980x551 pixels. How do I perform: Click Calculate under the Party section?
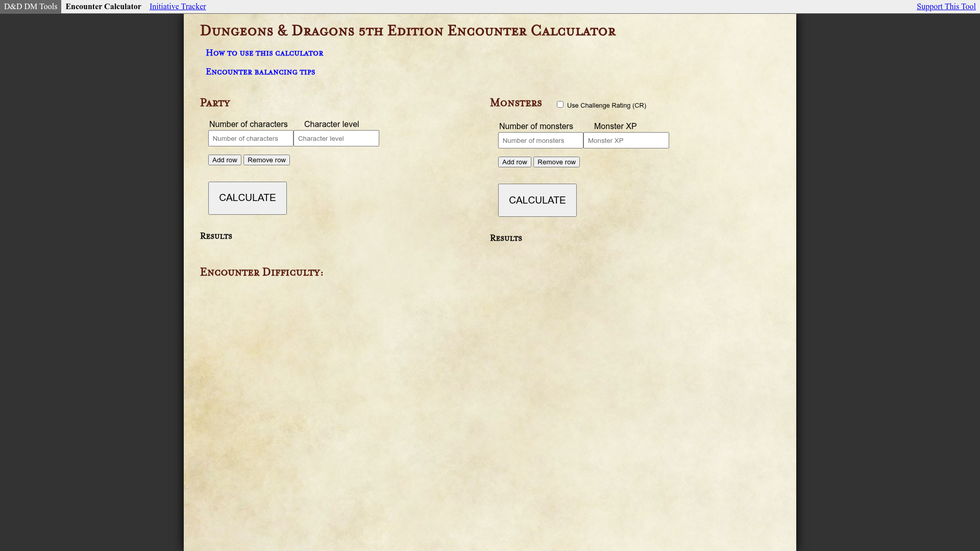[247, 198]
